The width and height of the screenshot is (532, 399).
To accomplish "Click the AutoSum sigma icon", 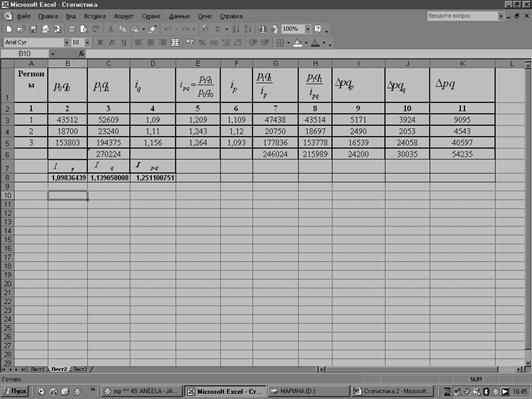I will point(218,29).
